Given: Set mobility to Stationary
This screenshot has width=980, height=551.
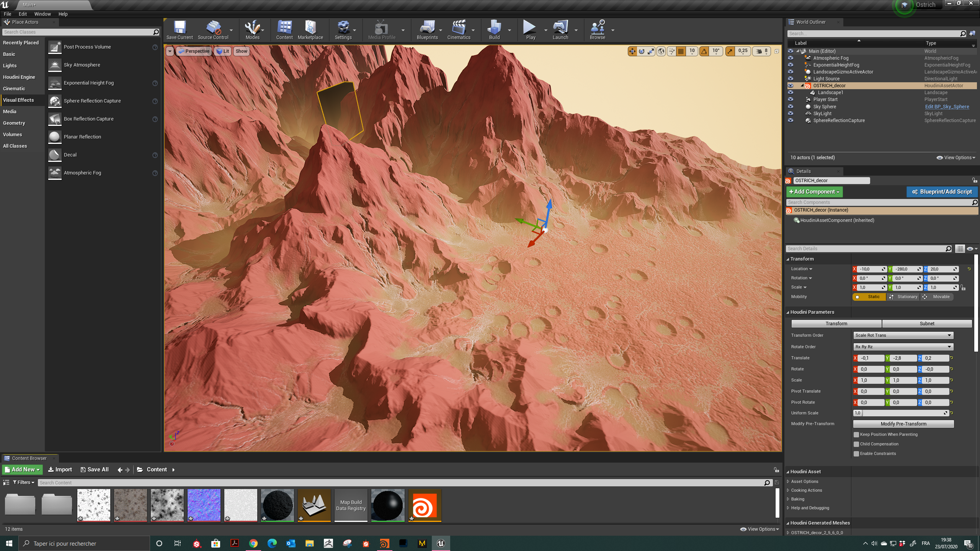Looking at the screenshot, I should [903, 297].
